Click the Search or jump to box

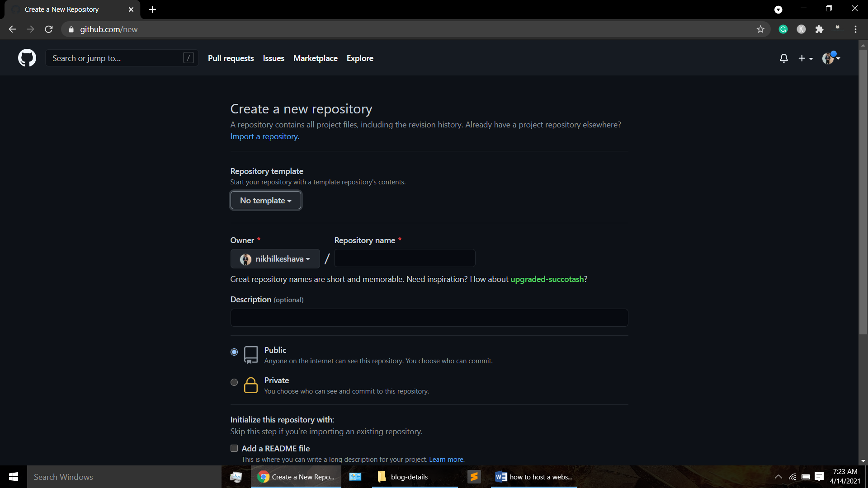(x=122, y=58)
